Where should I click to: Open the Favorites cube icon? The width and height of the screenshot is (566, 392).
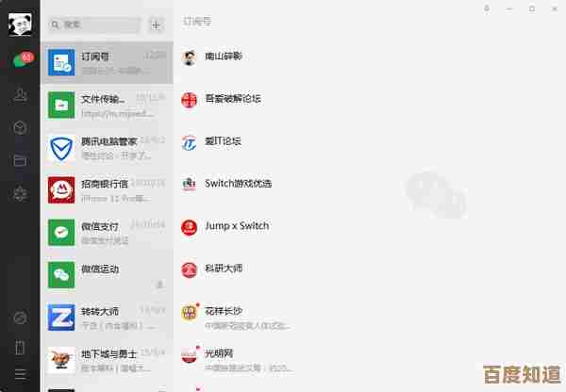pyautogui.click(x=20, y=127)
